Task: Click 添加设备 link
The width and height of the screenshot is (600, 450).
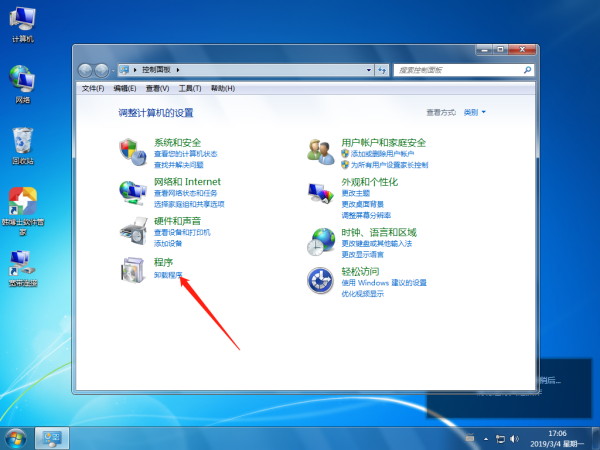Action: click(x=168, y=243)
